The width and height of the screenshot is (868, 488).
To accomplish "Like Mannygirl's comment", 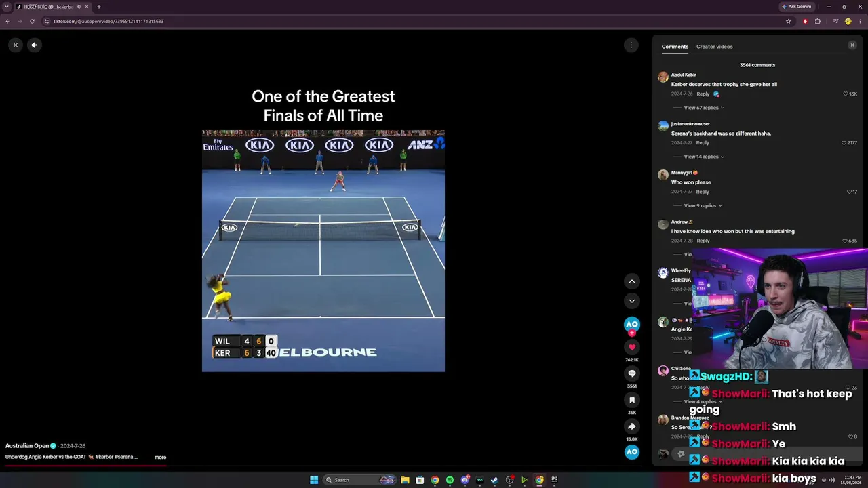I will click(x=849, y=192).
